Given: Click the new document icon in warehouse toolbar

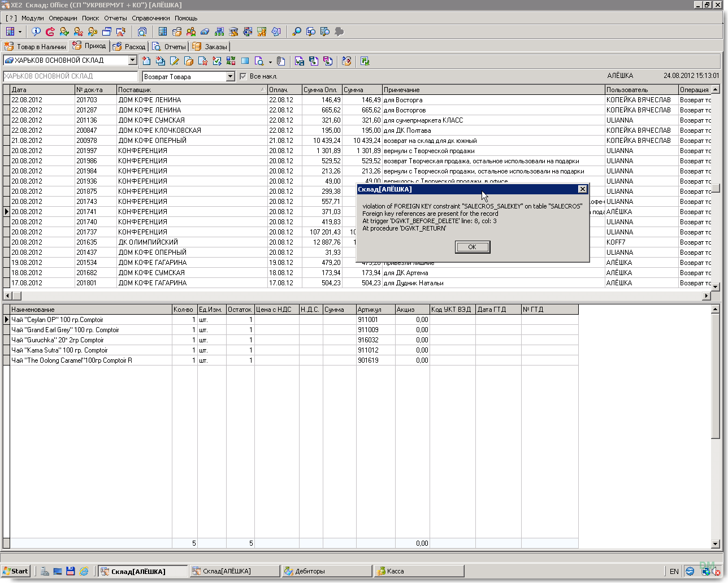Looking at the screenshot, I should click(146, 61).
